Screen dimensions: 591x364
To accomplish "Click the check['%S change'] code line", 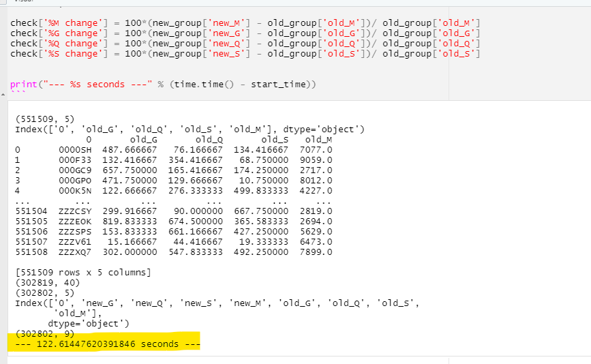I will pos(245,53).
